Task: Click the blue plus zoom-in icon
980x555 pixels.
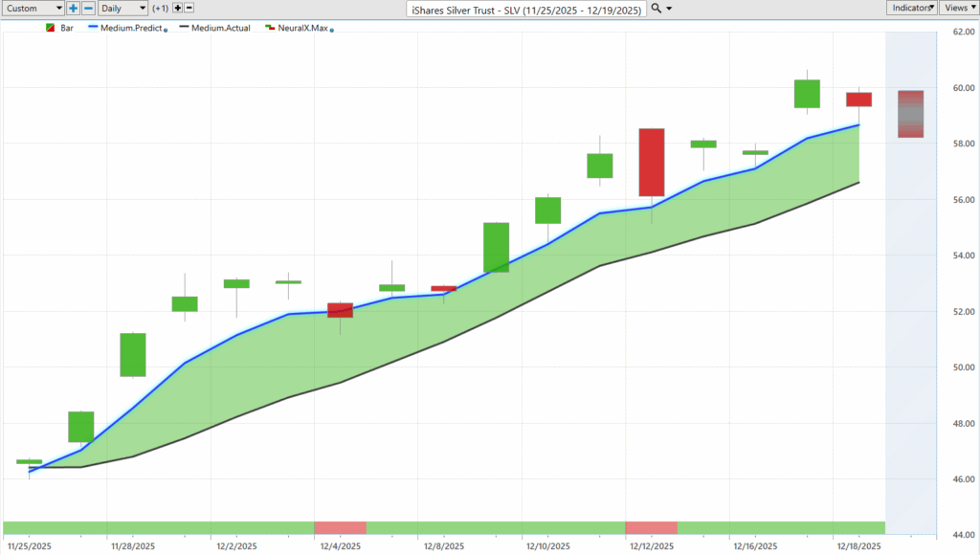Action: click(x=73, y=9)
